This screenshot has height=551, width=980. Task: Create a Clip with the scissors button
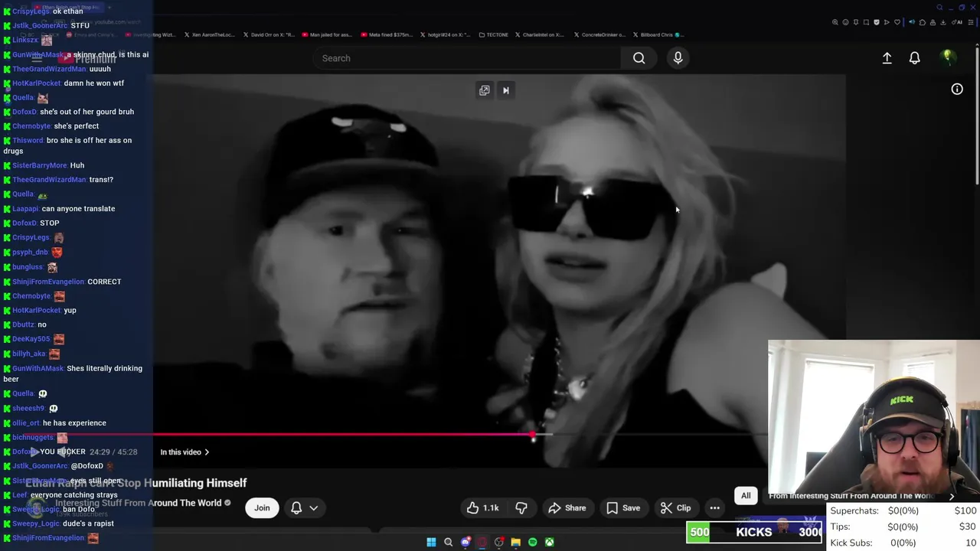tap(675, 508)
